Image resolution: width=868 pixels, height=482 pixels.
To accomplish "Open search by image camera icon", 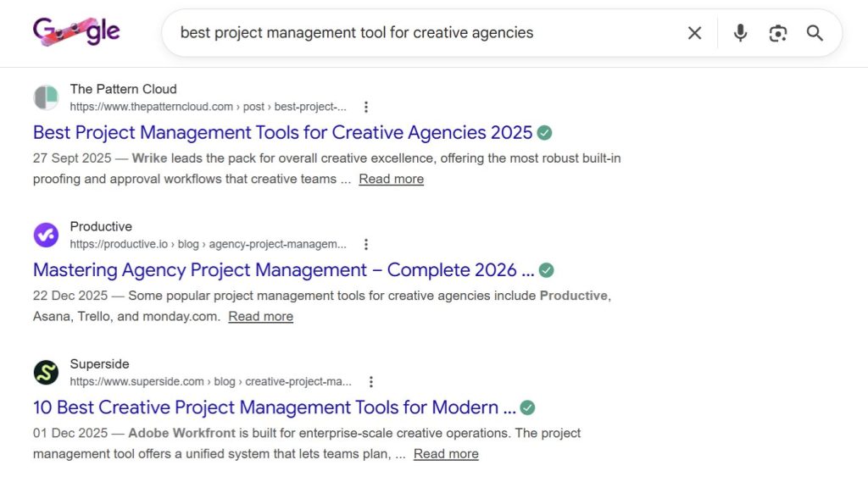I will (778, 33).
